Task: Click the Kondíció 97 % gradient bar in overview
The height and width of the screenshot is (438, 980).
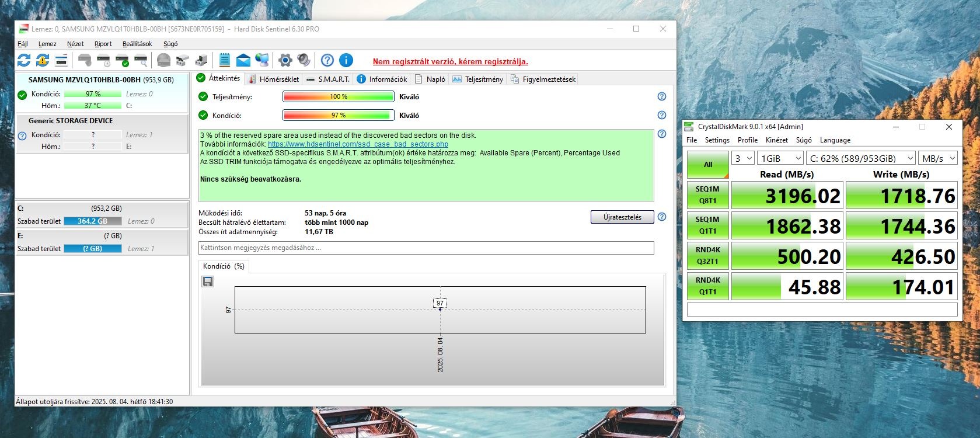Action: coord(339,115)
